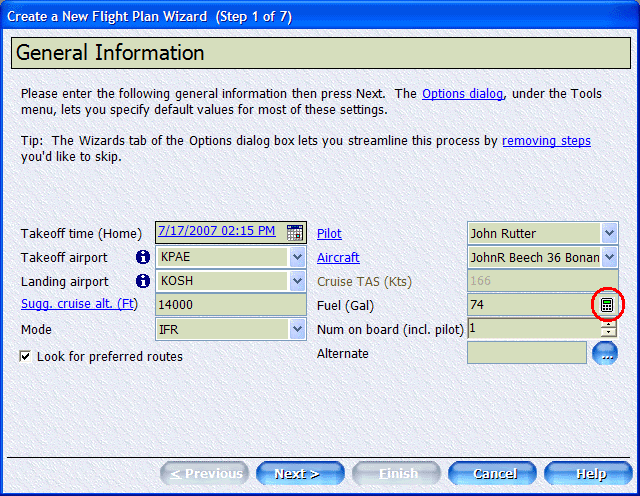This screenshot has height=496, width=640.
Task: Expand the Takeoff airport KPAE dropdown
Action: point(298,257)
